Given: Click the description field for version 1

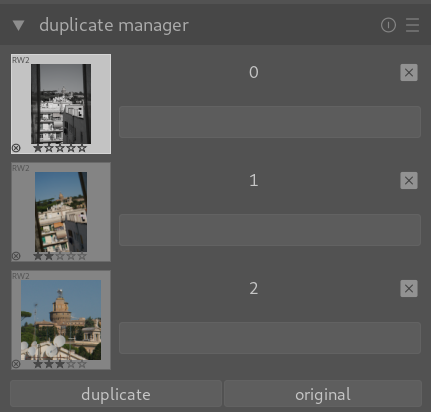Looking at the screenshot, I should click(x=270, y=230).
